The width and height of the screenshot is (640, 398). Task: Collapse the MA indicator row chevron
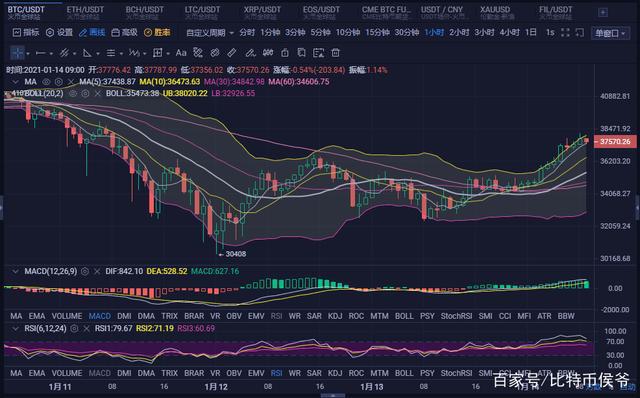click(x=15, y=82)
